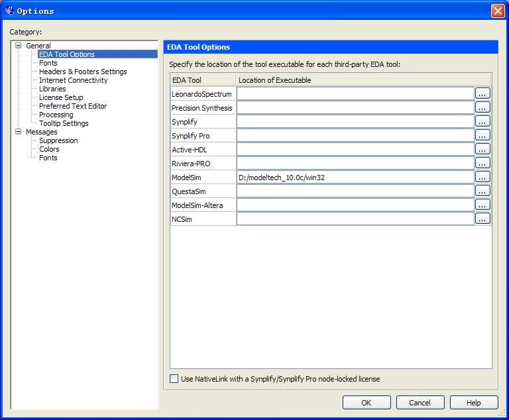
Task: Open Tooltip Settings category
Action: pos(64,123)
